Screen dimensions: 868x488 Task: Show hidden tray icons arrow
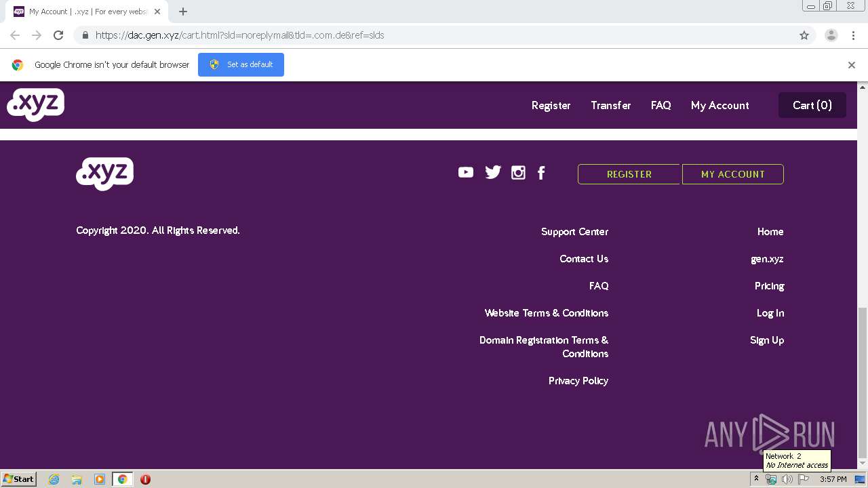pyautogui.click(x=756, y=479)
